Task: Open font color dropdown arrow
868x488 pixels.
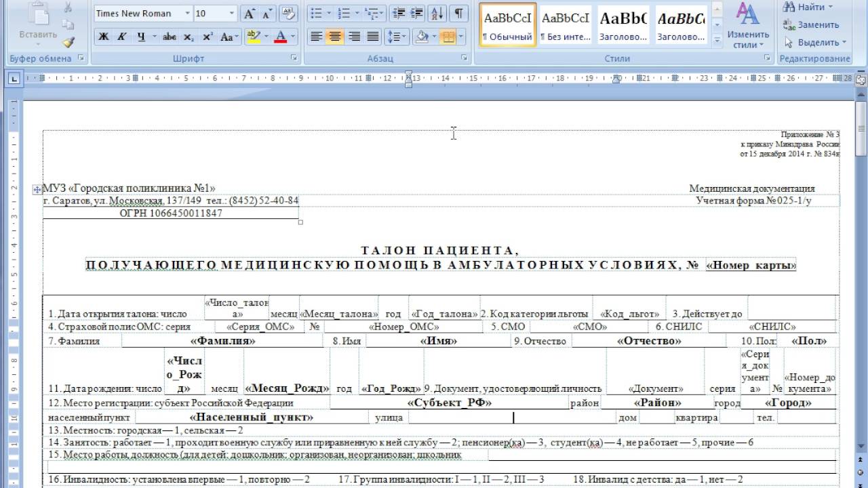Action: click(x=293, y=37)
